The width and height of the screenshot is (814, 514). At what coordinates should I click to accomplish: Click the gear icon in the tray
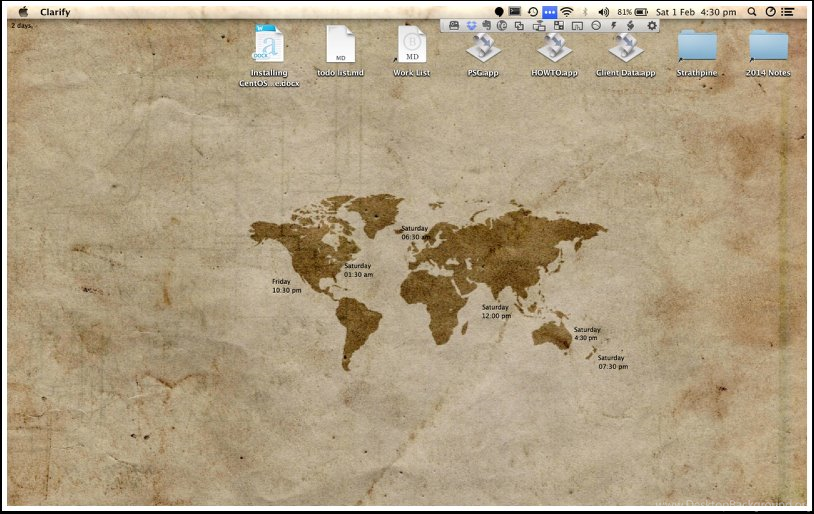(652, 25)
